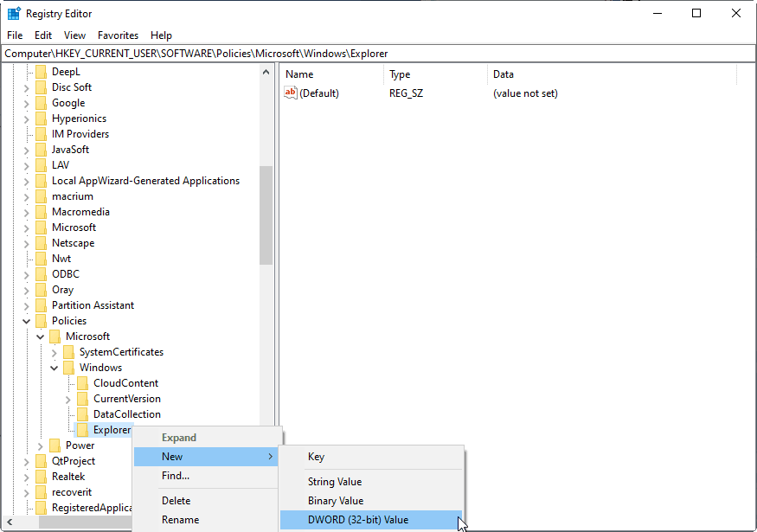This screenshot has height=532, width=757.
Task: Open the Favorites menu
Action: [118, 35]
